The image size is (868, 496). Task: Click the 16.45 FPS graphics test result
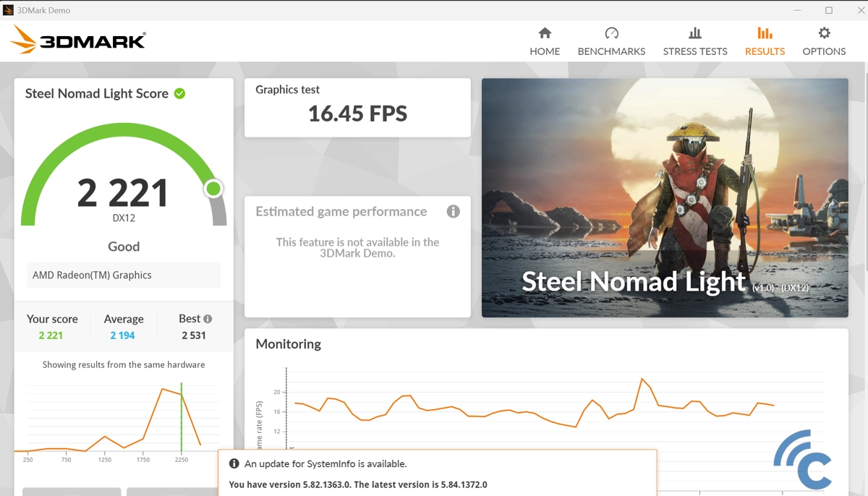(358, 114)
